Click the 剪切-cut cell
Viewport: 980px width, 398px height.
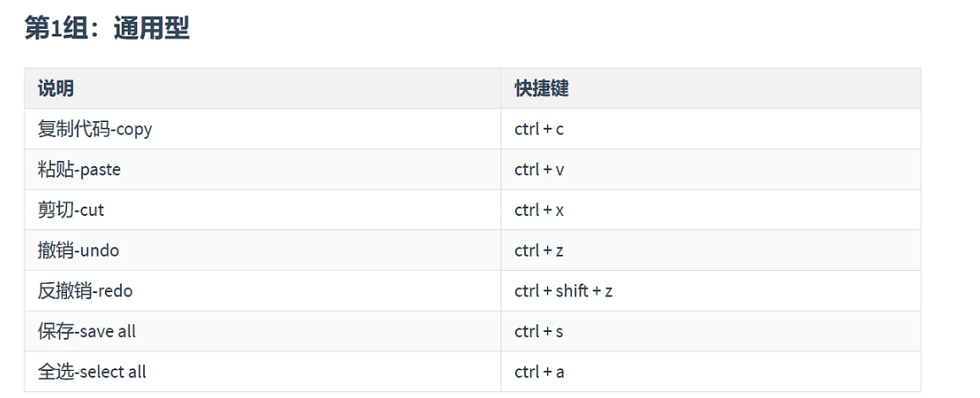pos(263,210)
